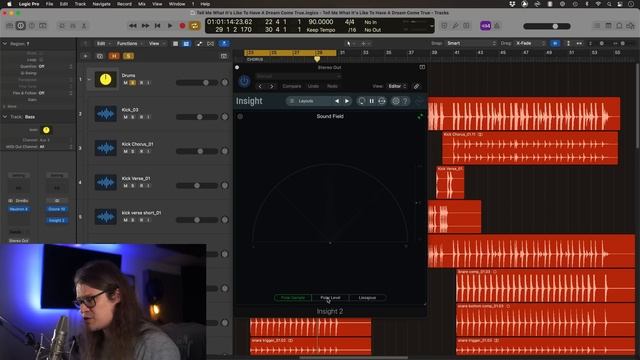640x360 pixels.
Task: Collapse the Region inspector disclosure triangle
Action: tap(5, 43)
